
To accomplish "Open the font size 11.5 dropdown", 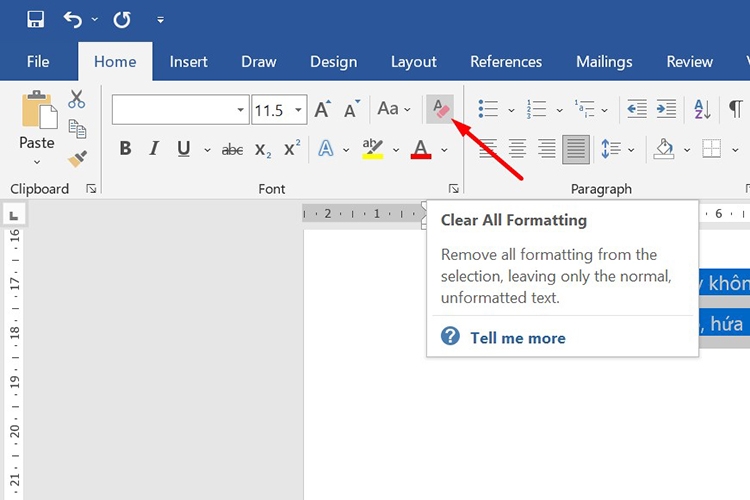I will click(297, 110).
